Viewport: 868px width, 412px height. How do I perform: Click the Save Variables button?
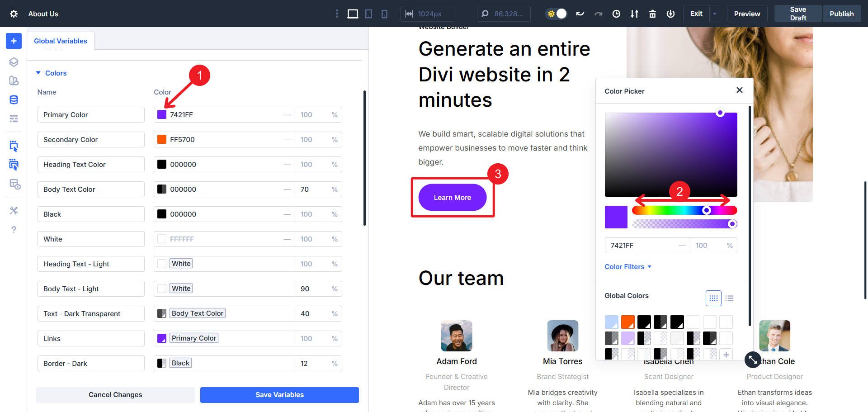coord(279,394)
